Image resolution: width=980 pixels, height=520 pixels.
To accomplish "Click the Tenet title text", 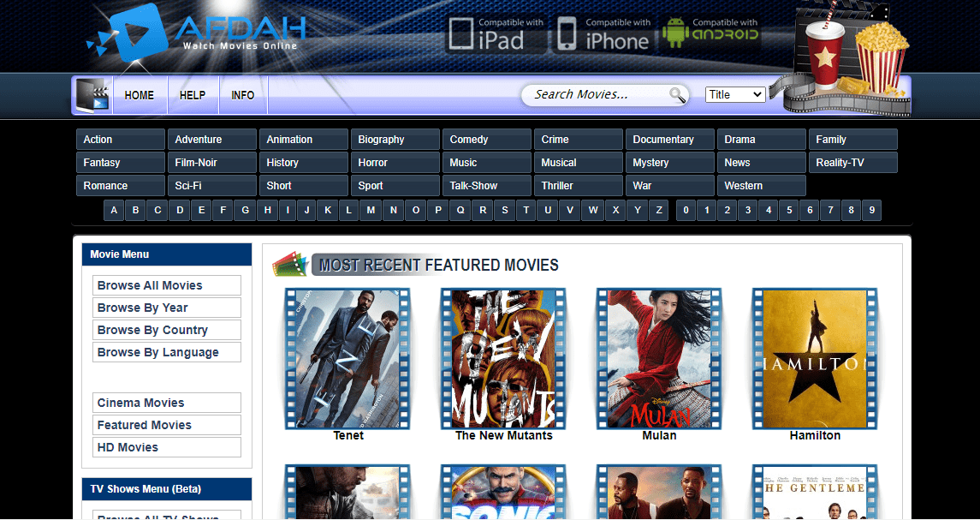I will [348, 435].
